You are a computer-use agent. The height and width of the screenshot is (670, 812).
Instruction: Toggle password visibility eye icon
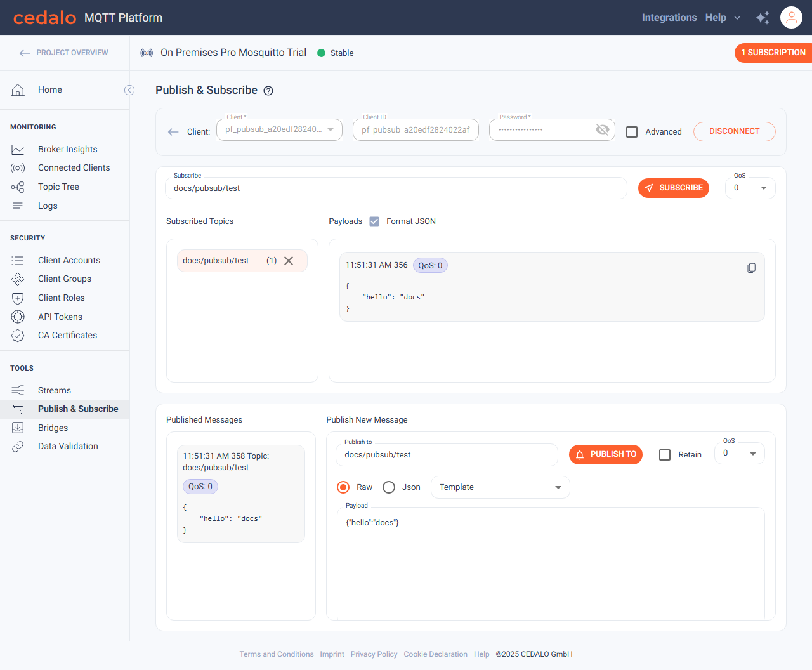[602, 129]
